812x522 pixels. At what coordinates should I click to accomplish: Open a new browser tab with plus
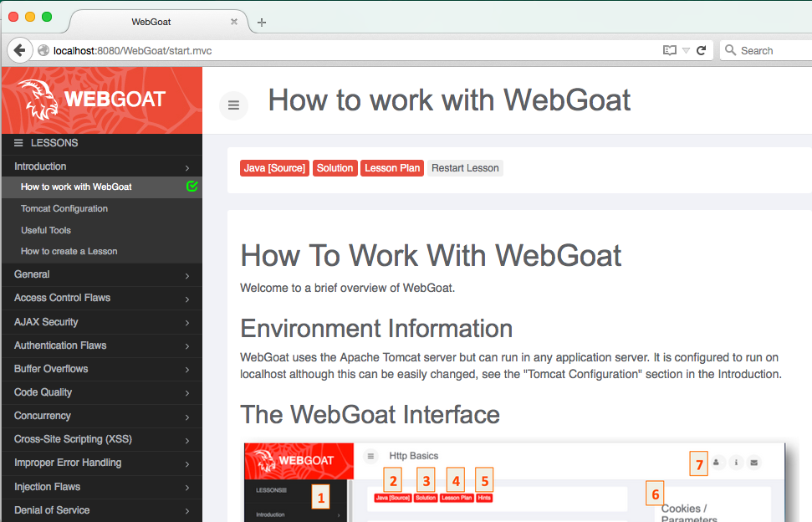(262, 23)
